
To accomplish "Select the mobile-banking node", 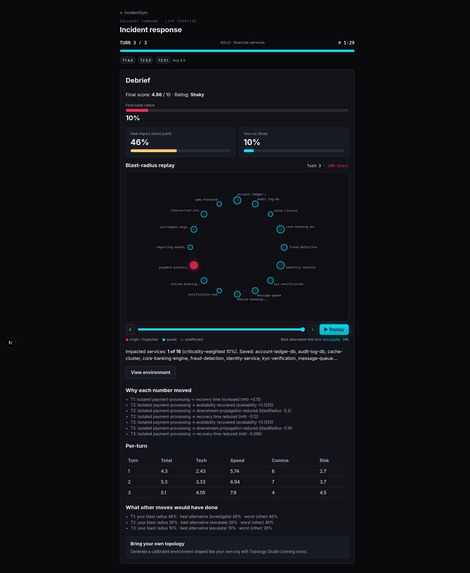I will pos(237,294).
